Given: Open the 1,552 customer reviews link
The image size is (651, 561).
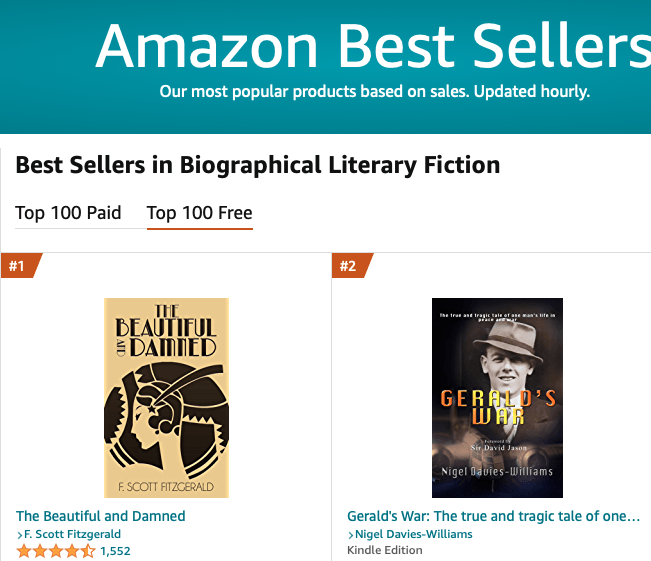Looking at the screenshot, I should [115, 551].
